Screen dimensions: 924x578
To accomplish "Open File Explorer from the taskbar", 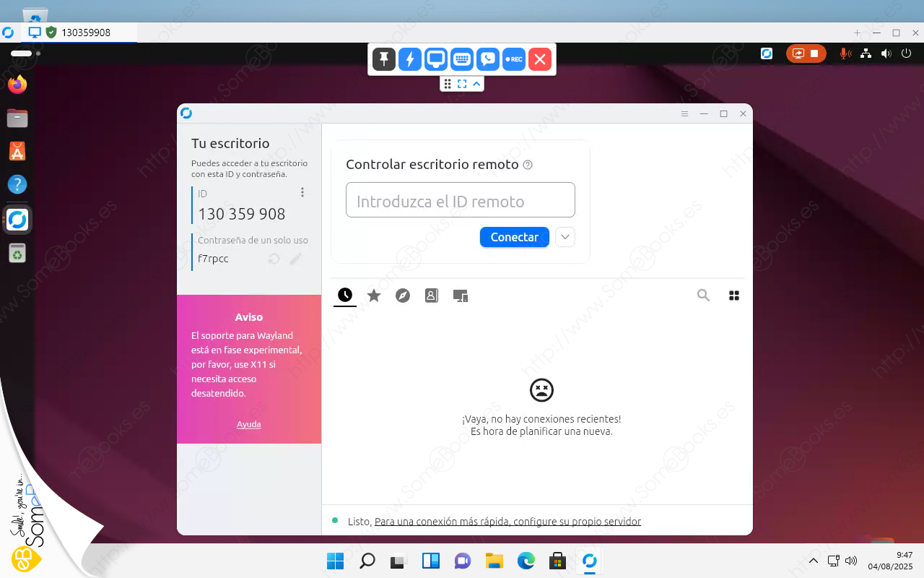I will coord(494,561).
